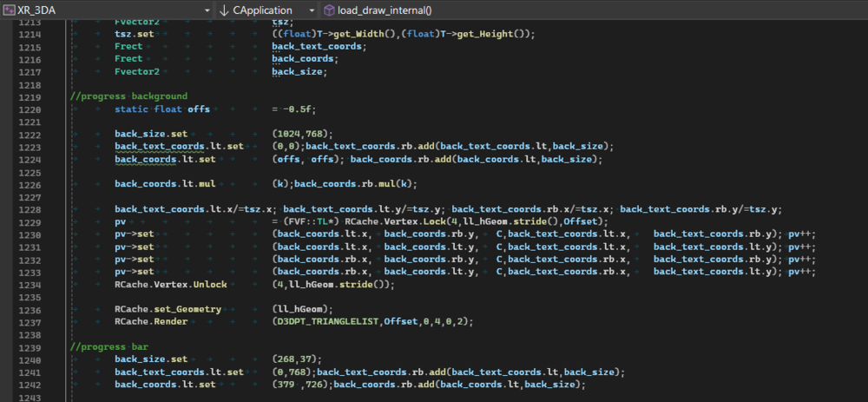868x402 pixels.
Task: Click the RCache.Vertex.Unlock call
Action: point(171,284)
